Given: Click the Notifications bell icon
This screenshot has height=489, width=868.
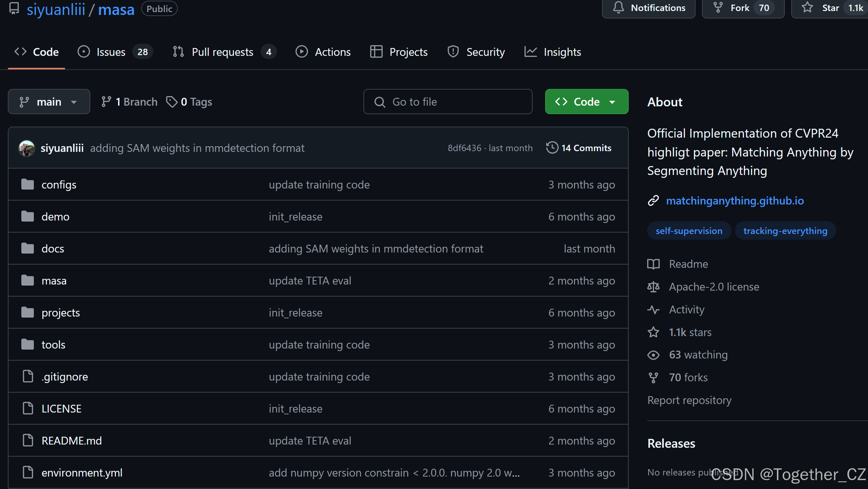Looking at the screenshot, I should tap(618, 8).
